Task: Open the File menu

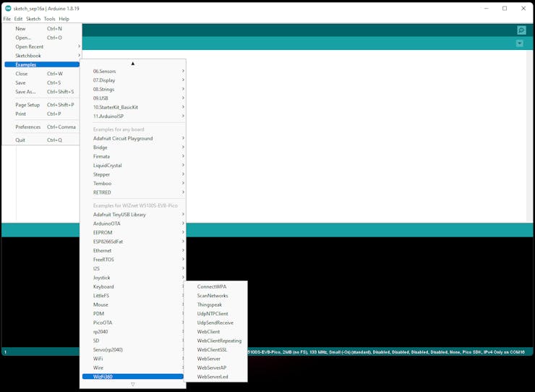Action: [7, 19]
